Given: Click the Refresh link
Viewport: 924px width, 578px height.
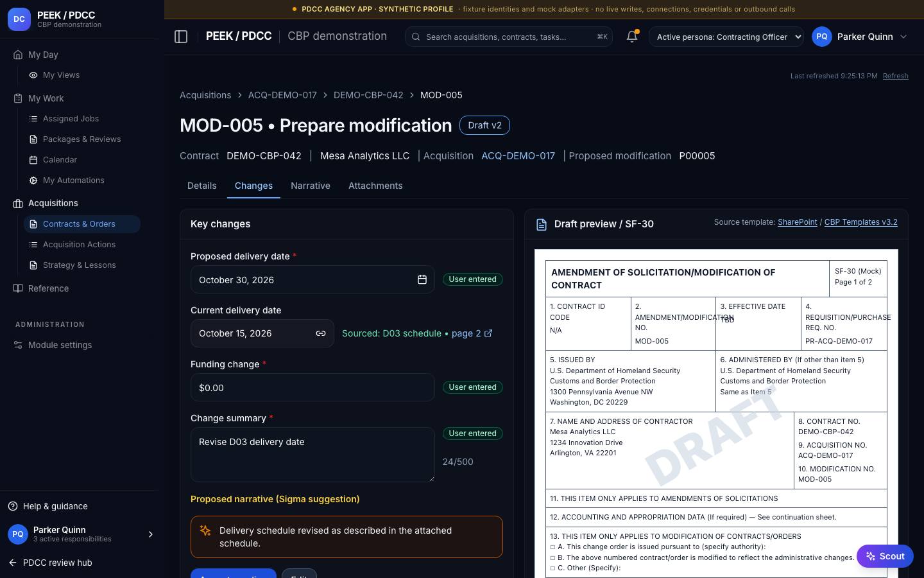Looking at the screenshot, I should click(x=895, y=76).
